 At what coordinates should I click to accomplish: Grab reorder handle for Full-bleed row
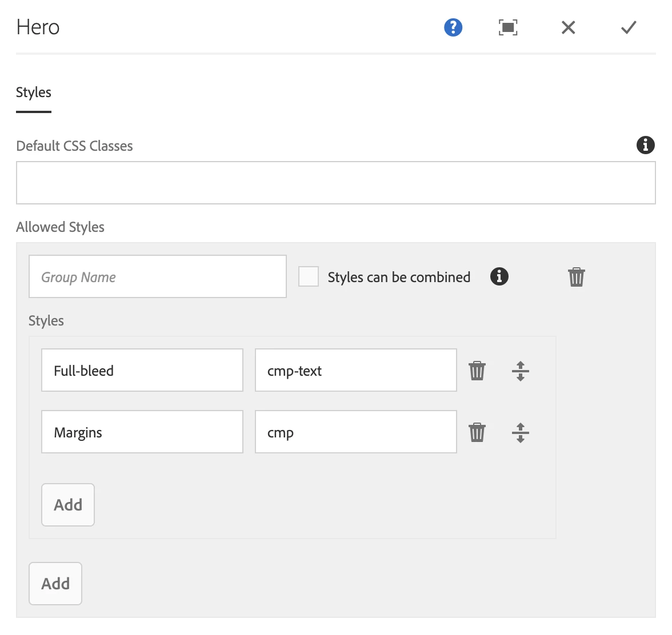pos(520,371)
